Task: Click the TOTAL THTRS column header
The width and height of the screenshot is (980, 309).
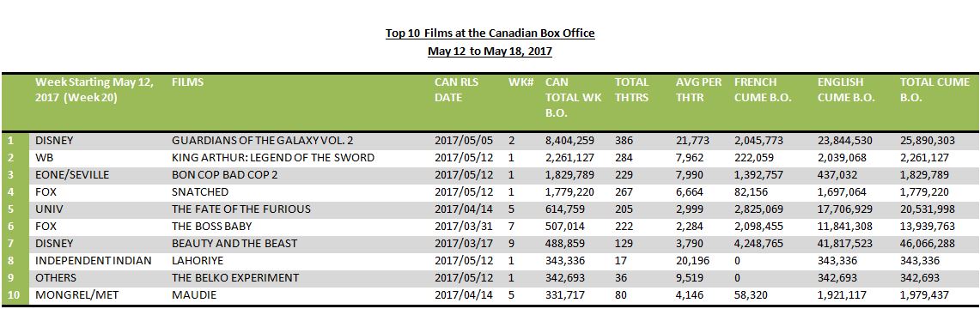Action: [632, 90]
